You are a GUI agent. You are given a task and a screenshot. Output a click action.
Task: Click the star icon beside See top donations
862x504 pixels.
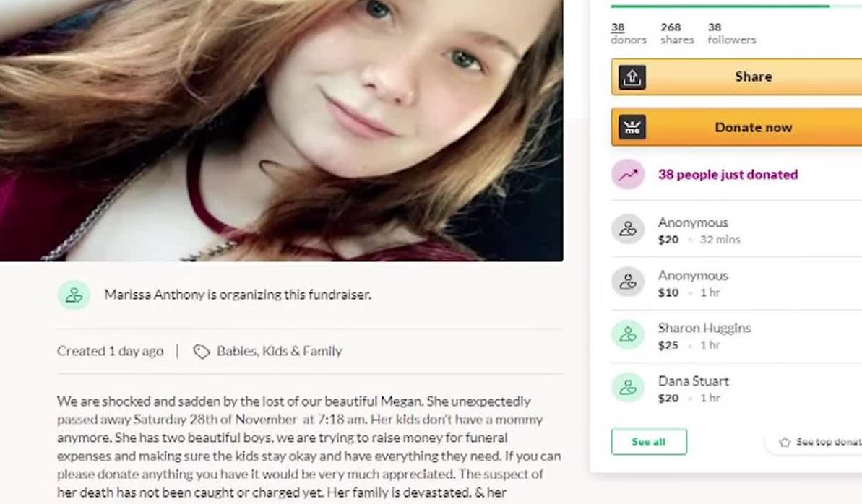click(785, 442)
